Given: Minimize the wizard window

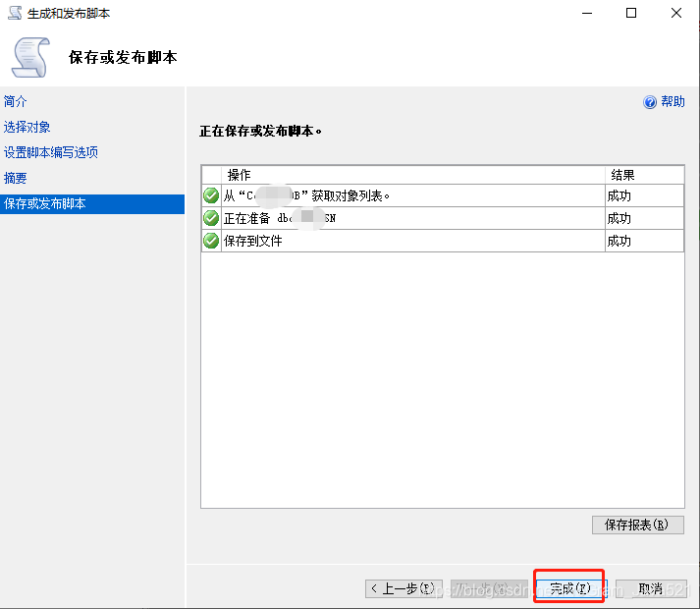Looking at the screenshot, I should (x=587, y=13).
